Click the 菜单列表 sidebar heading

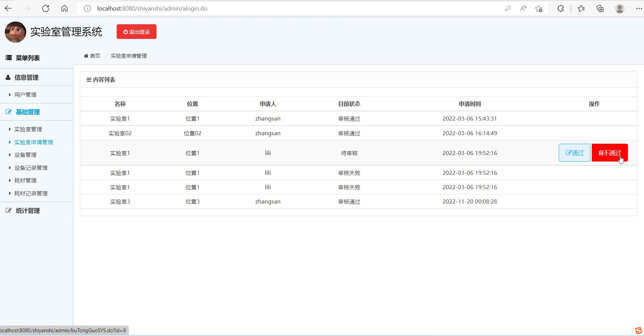click(28, 58)
